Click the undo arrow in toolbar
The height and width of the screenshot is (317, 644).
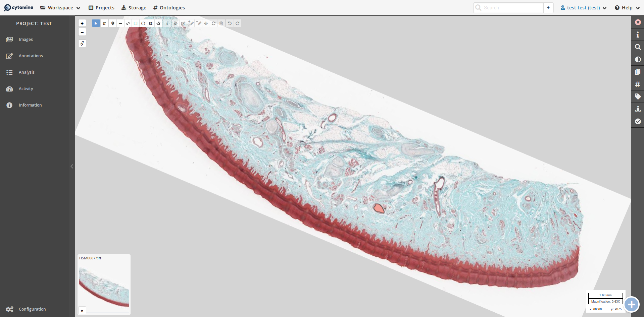coord(230,23)
